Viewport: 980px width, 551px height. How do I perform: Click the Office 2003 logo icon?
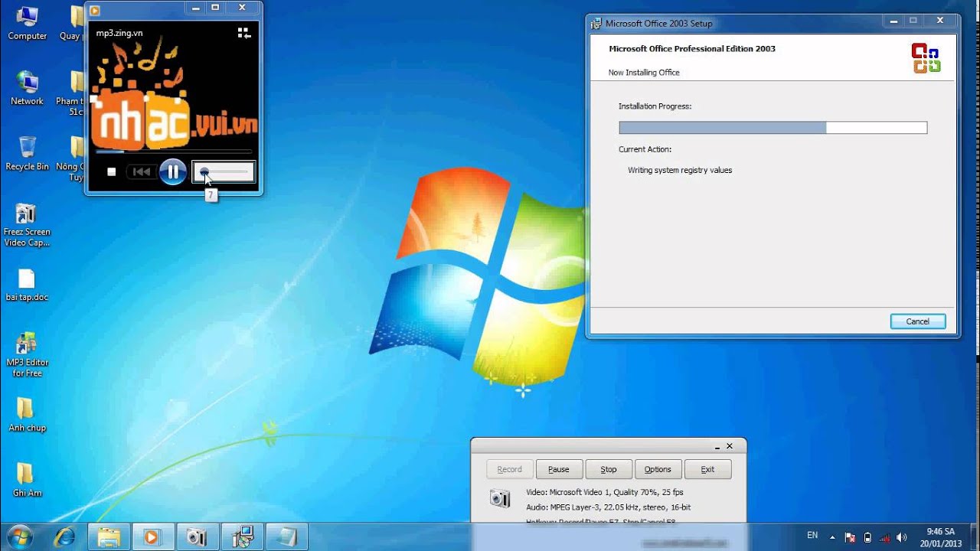click(926, 58)
